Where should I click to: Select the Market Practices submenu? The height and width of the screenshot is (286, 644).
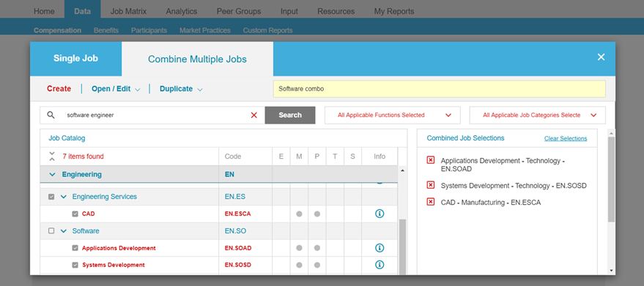coord(205,31)
